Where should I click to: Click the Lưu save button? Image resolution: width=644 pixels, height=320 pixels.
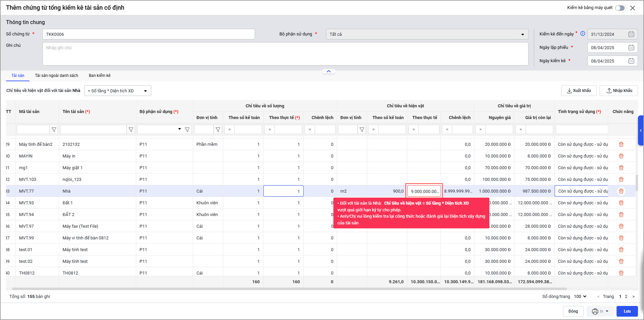627,311
